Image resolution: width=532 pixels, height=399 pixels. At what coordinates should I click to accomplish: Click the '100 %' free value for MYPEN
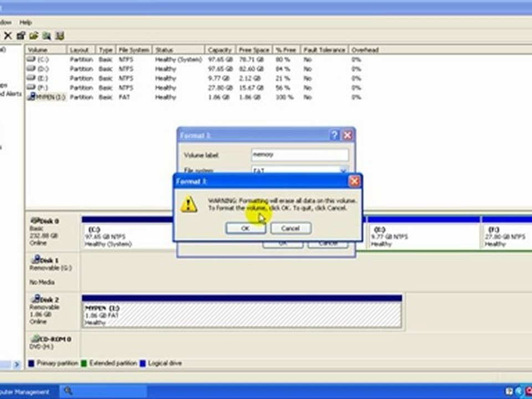point(285,97)
